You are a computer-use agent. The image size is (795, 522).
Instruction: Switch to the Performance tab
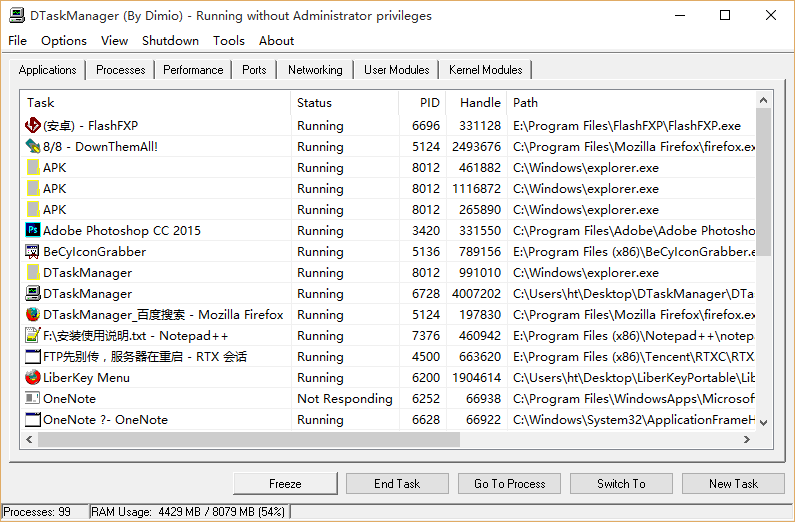coord(193,70)
